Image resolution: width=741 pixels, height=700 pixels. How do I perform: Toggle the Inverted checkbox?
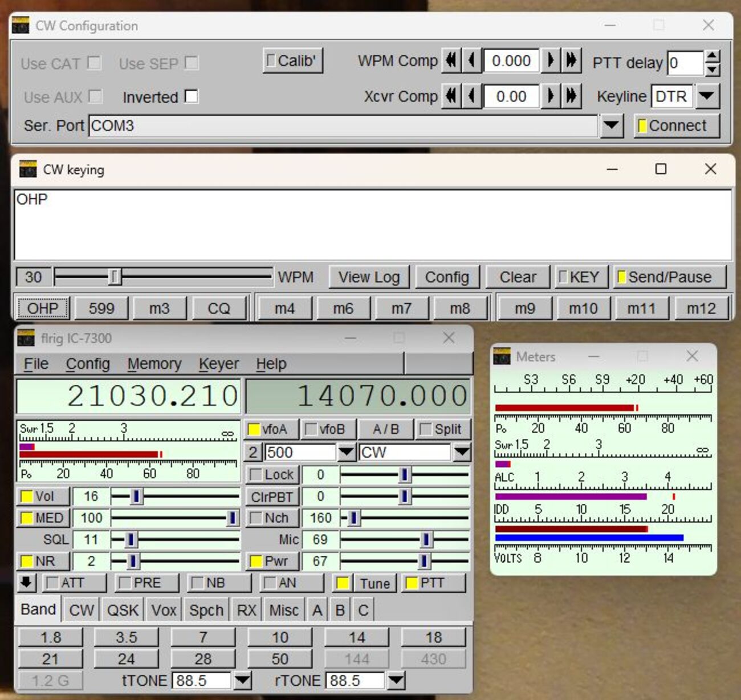coord(192,96)
